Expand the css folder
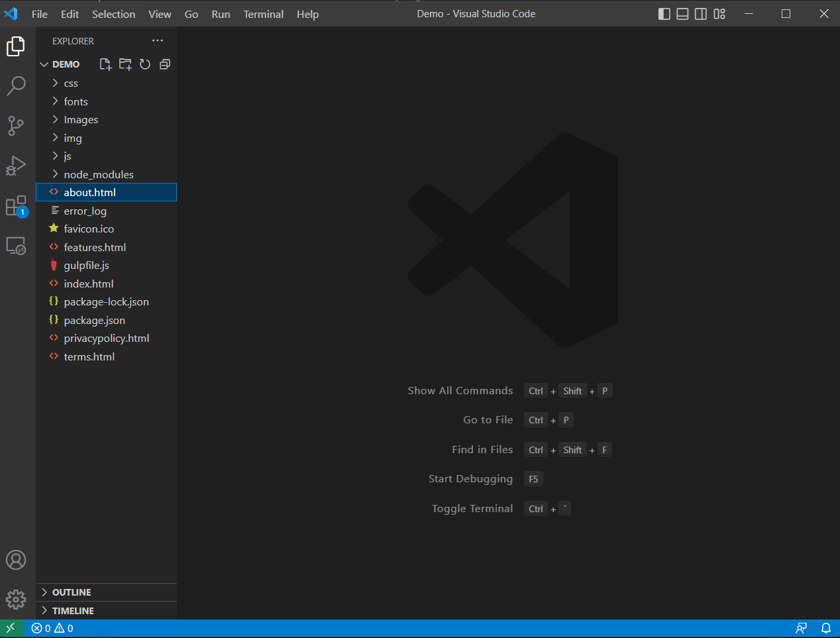Screen dimensions: 840x638 pyautogui.click(x=106, y=83)
